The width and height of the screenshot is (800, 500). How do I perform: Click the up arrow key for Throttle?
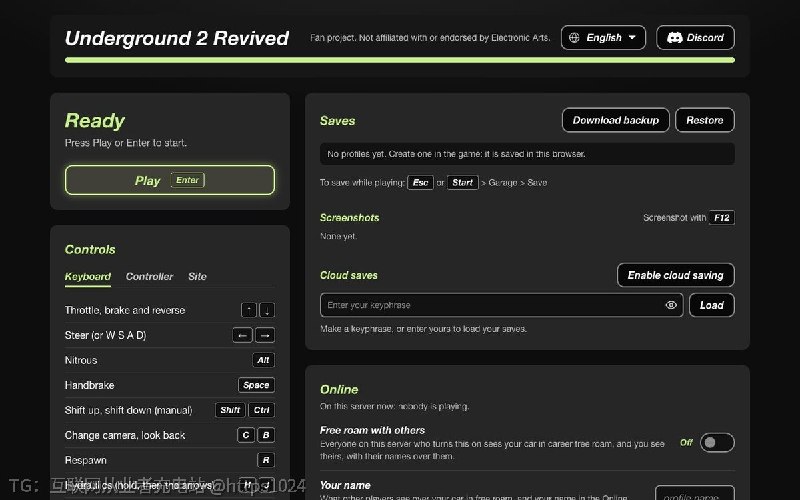click(248, 310)
